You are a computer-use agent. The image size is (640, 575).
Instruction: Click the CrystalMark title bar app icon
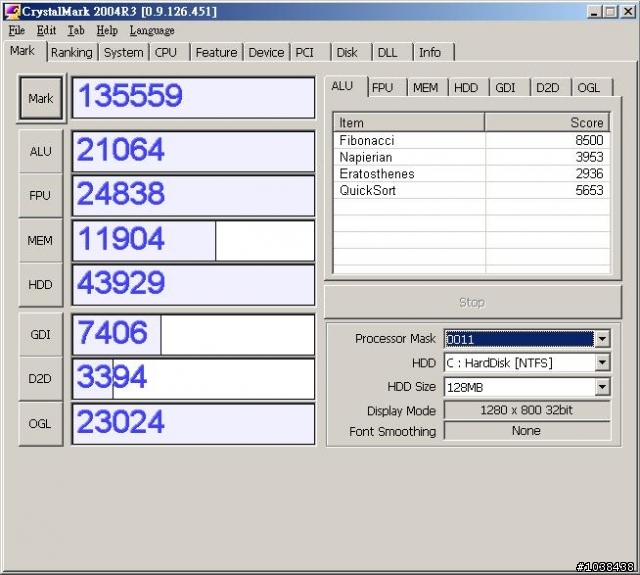point(11,11)
